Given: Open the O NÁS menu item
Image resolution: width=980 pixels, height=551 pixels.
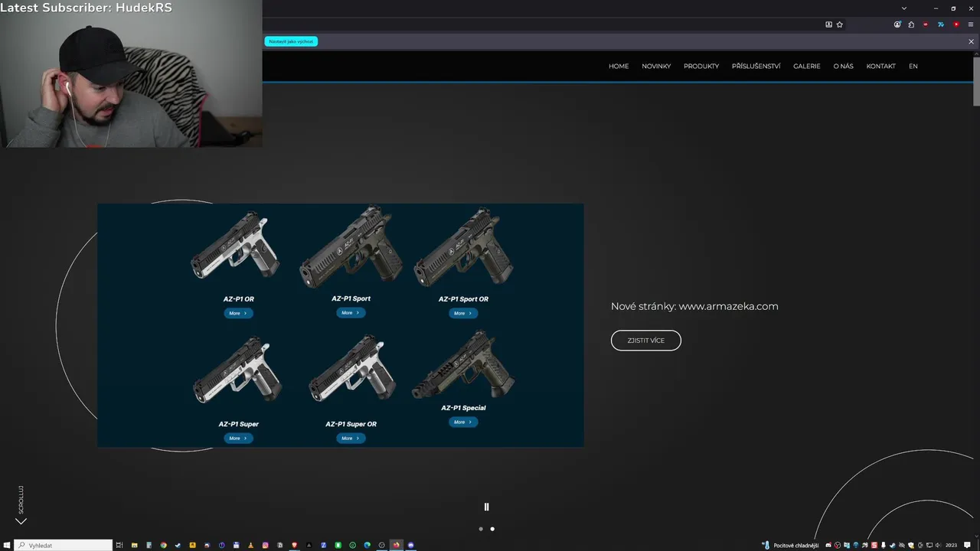Looking at the screenshot, I should point(843,66).
